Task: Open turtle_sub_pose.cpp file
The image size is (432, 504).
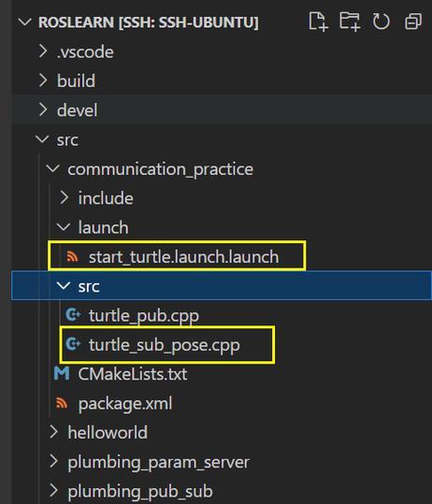Action: coord(165,345)
